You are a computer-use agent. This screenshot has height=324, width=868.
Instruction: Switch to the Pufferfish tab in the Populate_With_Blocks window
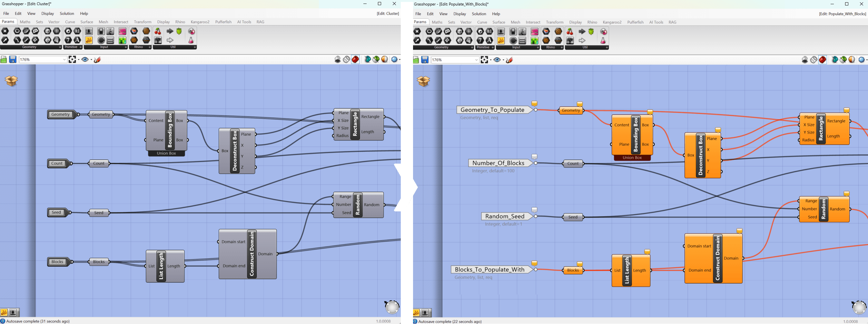tap(635, 22)
